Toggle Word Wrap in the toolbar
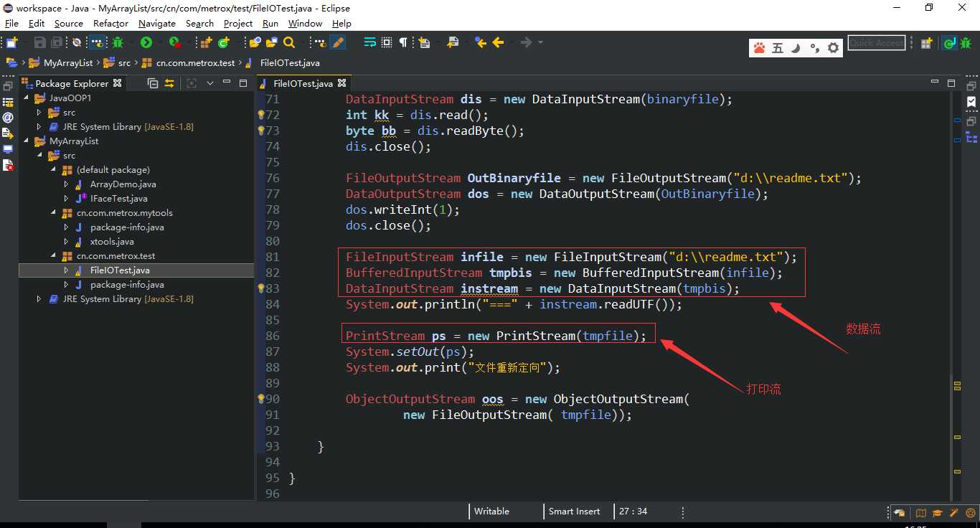This screenshot has height=528, width=980. pos(369,42)
